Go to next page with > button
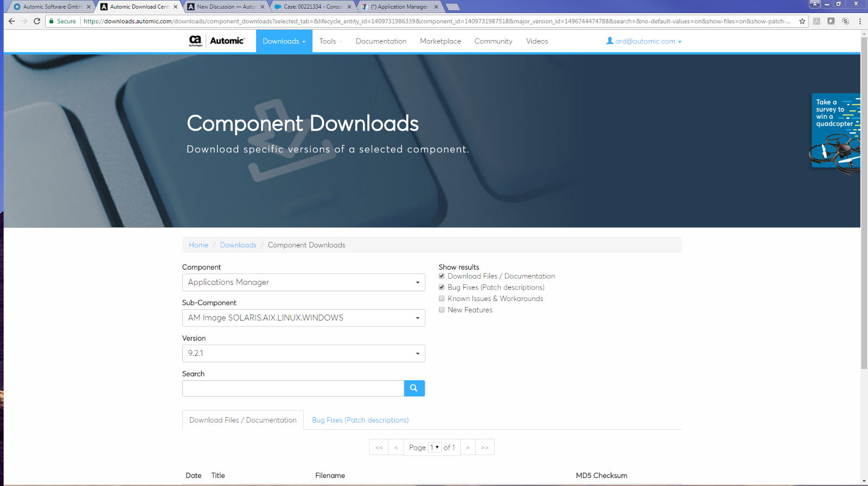The width and height of the screenshot is (868, 486). click(468, 447)
